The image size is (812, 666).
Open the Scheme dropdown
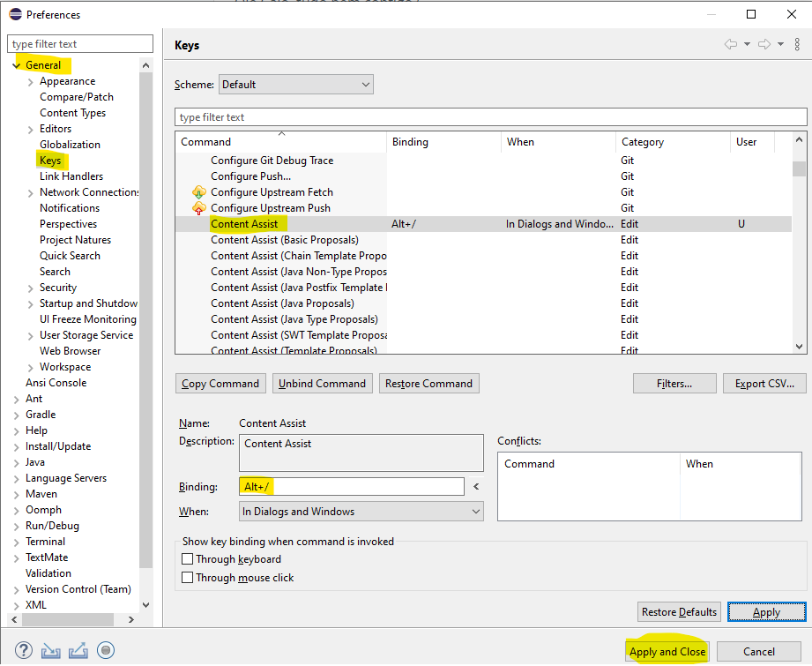tap(295, 85)
